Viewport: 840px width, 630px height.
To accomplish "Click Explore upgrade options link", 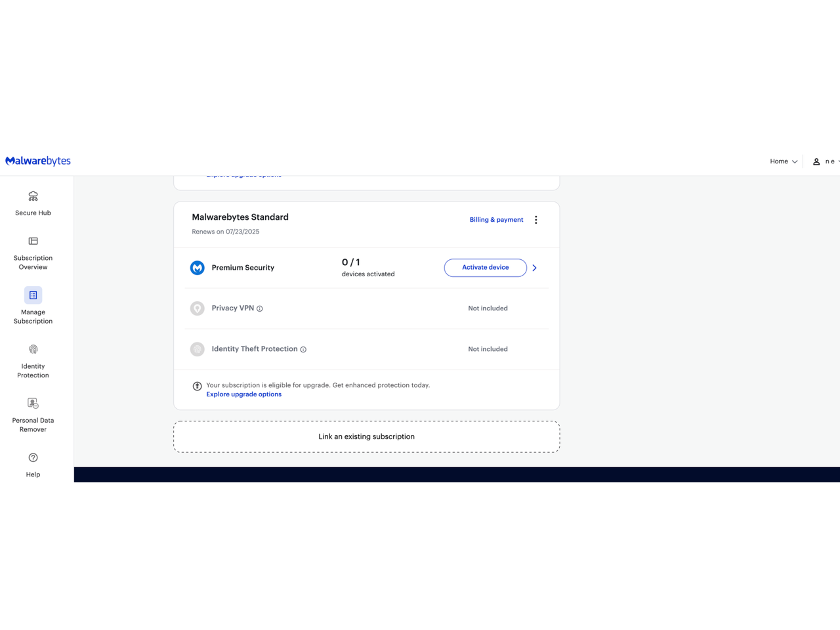I will pos(243,394).
